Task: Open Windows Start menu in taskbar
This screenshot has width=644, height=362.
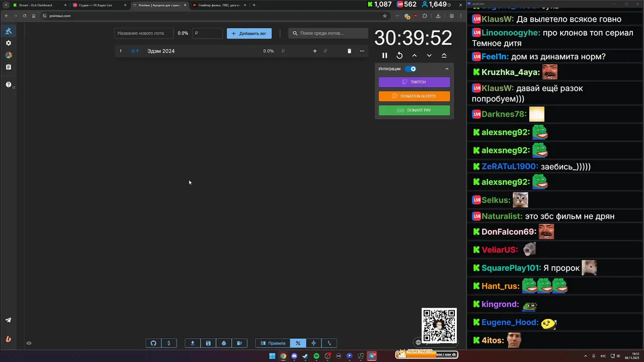Action: click(x=272, y=356)
